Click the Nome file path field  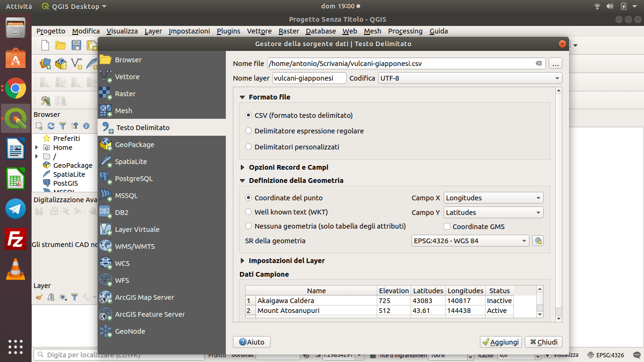click(406, 64)
